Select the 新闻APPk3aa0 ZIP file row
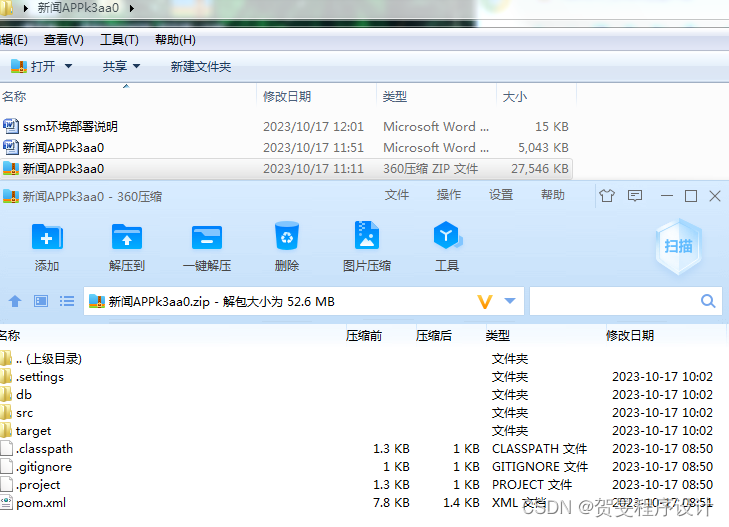 (x=286, y=168)
